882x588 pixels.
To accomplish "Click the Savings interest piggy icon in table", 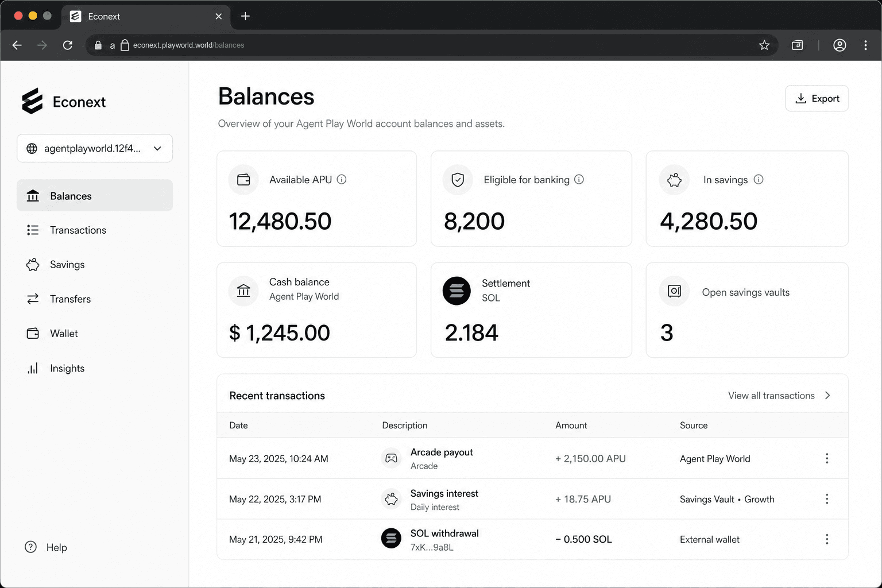I will (391, 499).
